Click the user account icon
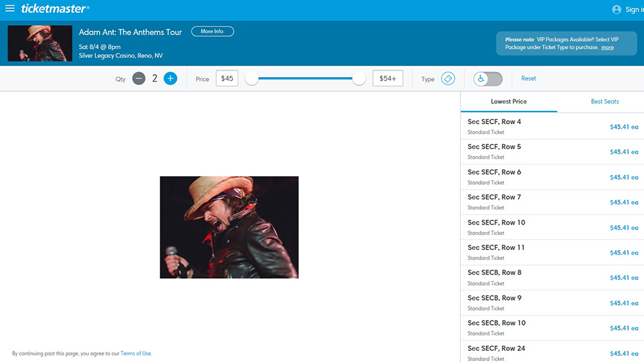This screenshot has height=363, width=644. click(x=616, y=10)
